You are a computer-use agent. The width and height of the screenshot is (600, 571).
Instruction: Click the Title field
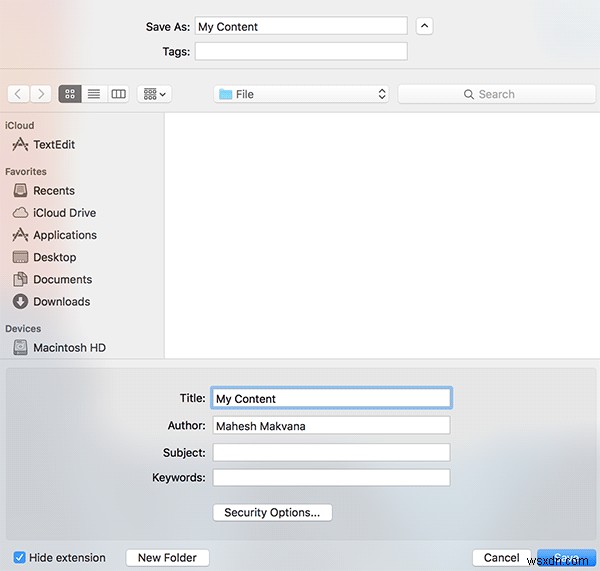[x=331, y=398]
